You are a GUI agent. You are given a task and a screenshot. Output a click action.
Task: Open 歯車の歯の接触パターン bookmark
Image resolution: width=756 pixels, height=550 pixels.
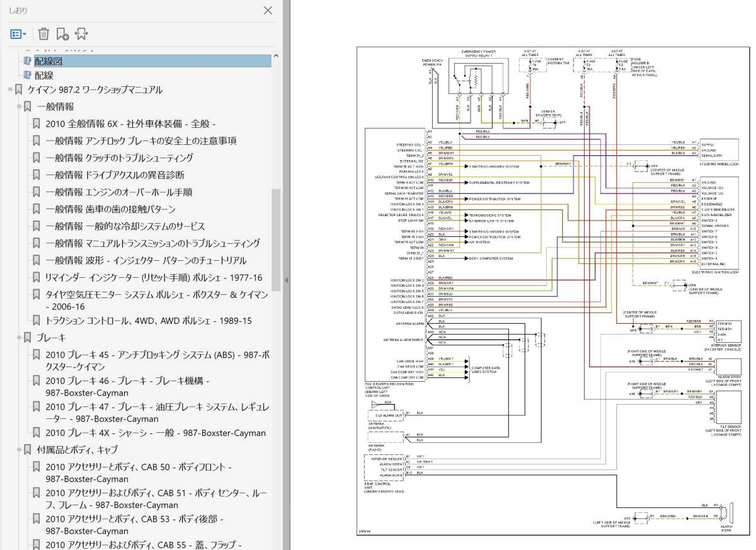[x=110, y=209]
